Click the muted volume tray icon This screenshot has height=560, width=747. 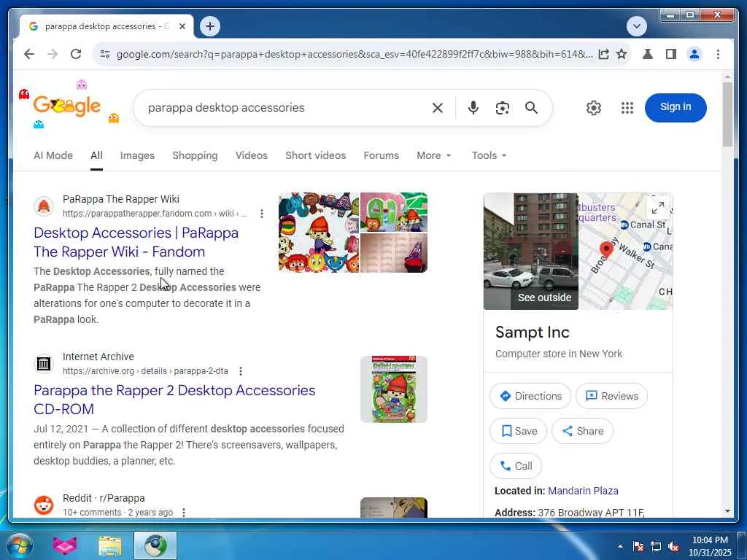click(x=673, y=547)
